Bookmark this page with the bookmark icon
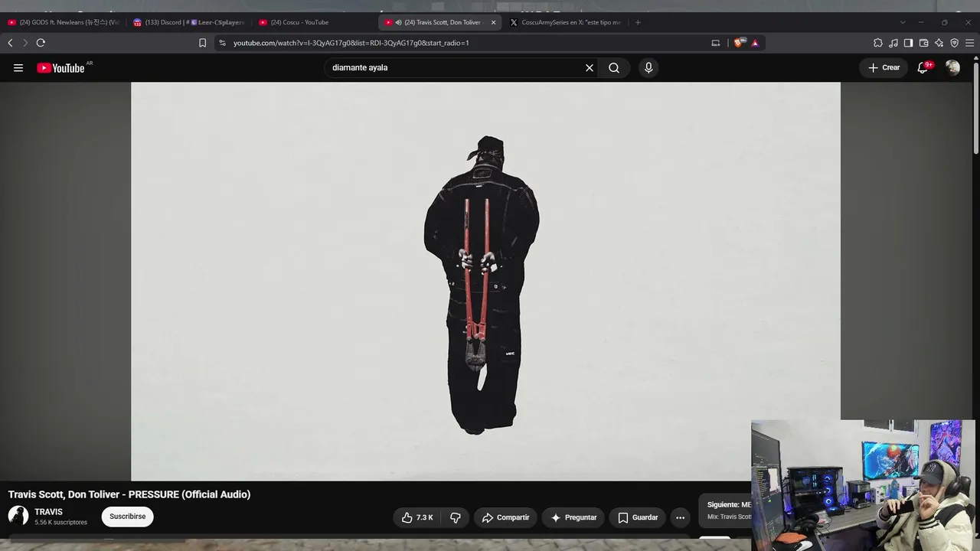Image resolution: width=980 pixels, height=551 pixels. (202, 43)
